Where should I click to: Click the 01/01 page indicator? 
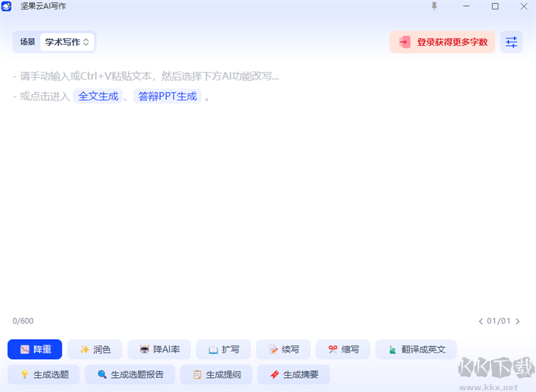(x=498, y=321)
